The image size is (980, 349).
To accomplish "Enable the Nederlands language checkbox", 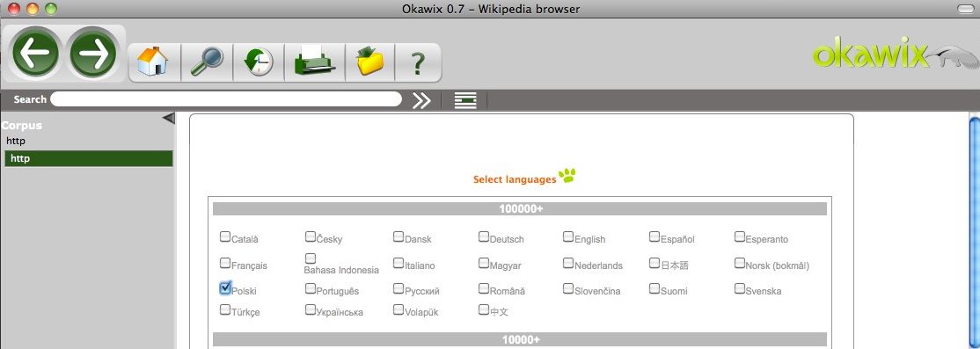I will coord(568,263).
